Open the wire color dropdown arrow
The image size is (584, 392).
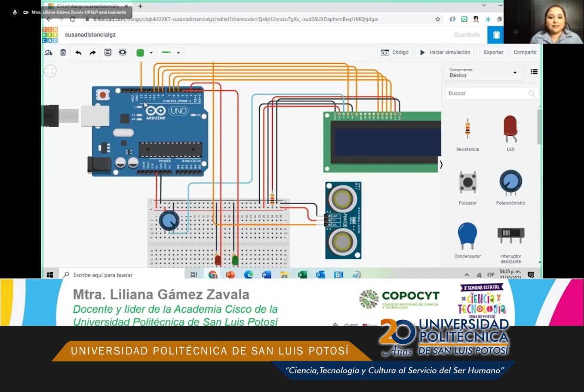click(151, 53)
